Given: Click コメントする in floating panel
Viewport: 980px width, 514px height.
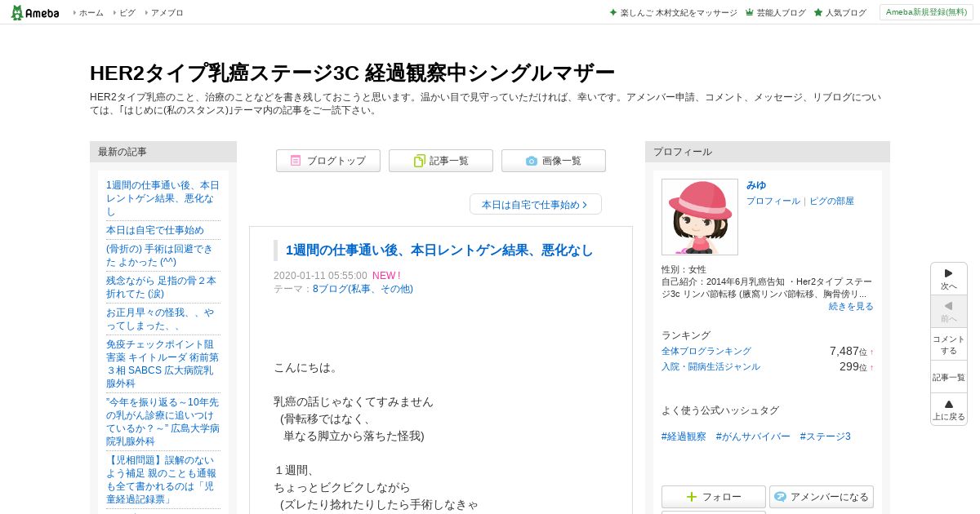Looking at the screenshot, I should point(949,344).
